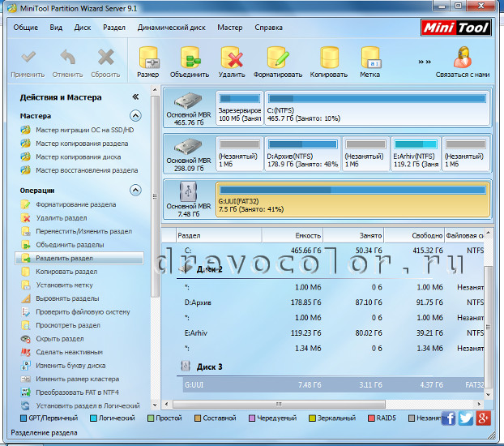The image size is (504, 446).
Task: Choose Объединить разделы operation
Action: [x=62, y=245]
